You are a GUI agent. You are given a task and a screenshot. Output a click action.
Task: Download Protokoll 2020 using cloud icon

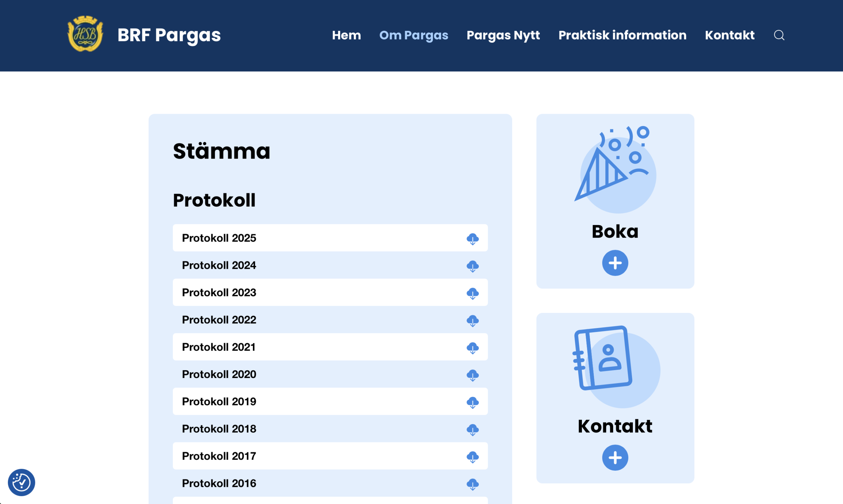click(x=473, y=375)
